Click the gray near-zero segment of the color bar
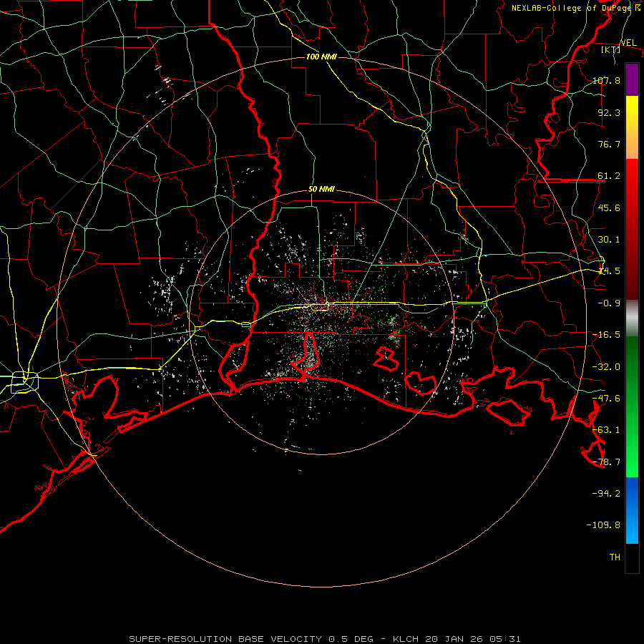The image size is (644, 644). tap(632, 318)
